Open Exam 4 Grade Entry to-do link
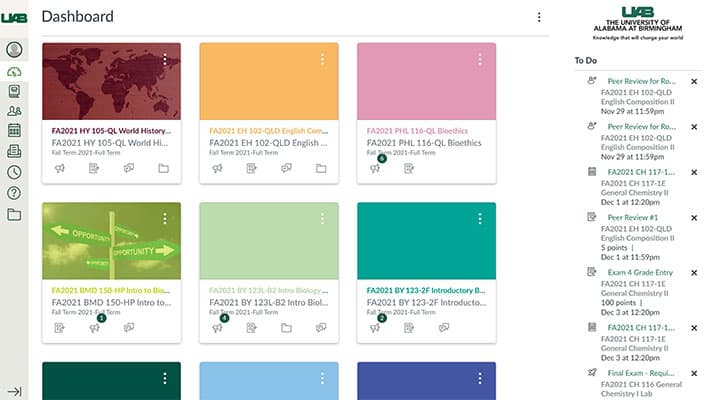 point(640,273)
